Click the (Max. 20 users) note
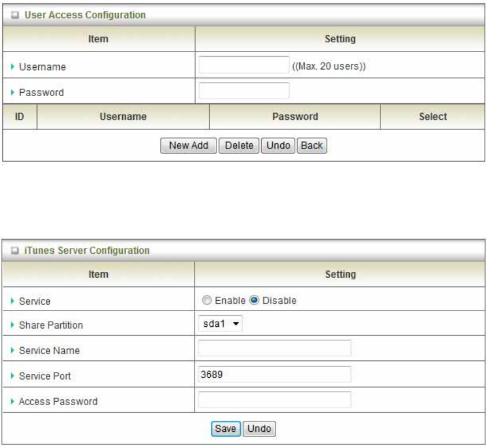The image size is (487, 448). click(329, 66)
